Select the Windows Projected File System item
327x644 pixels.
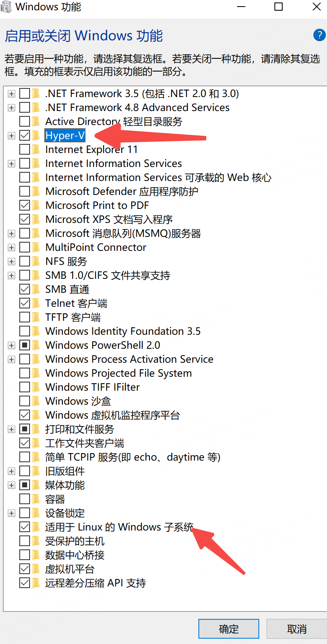click(119, 373)
